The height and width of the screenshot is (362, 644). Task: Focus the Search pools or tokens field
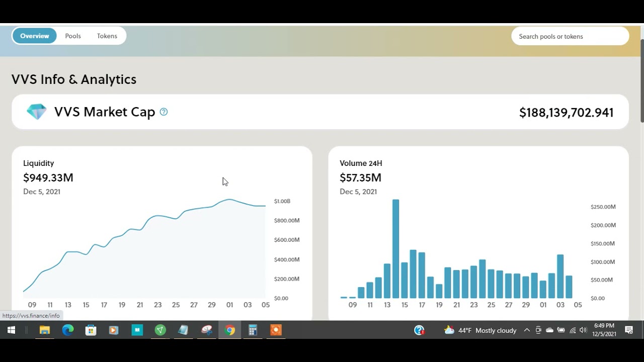tap(570, 36)
